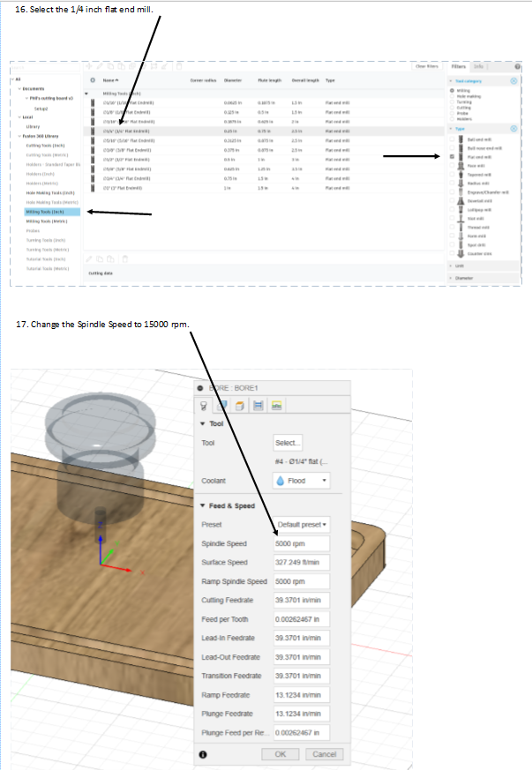Select the Probe radio button
Viewport: 532px width, 770px height.
click(452, 113)
